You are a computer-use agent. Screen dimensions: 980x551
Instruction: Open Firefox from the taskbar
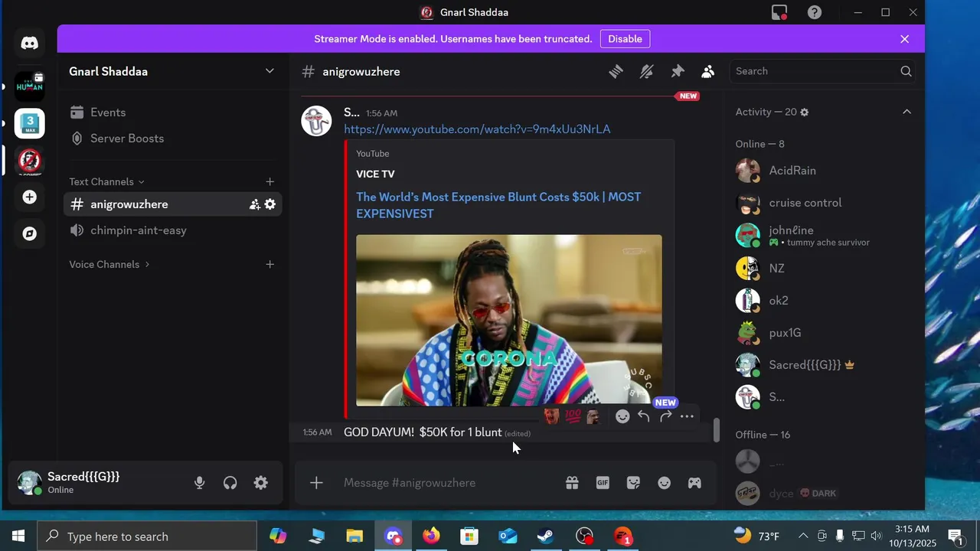[x=431, y=536]
